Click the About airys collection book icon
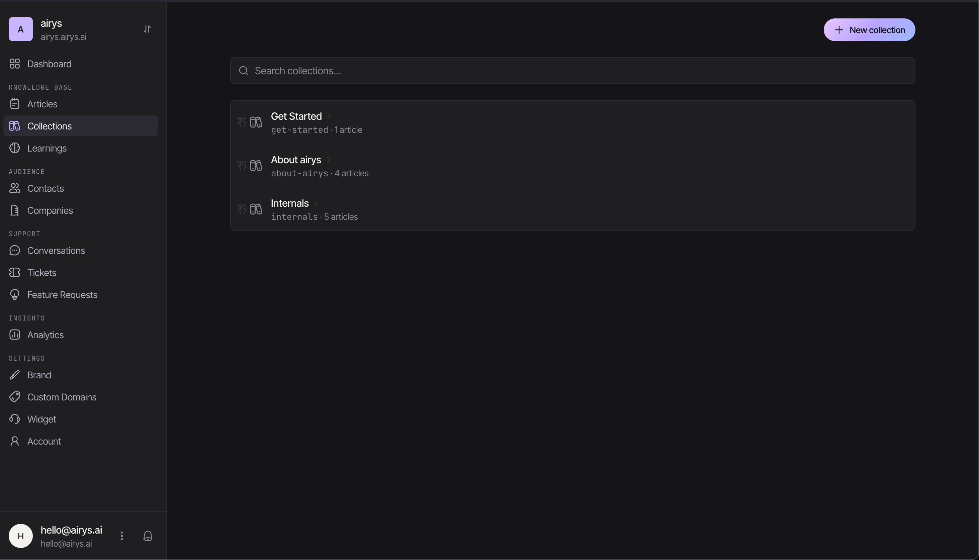Image resolution: width=979 pixels, height=560 pixels. (x=256, y=165)
